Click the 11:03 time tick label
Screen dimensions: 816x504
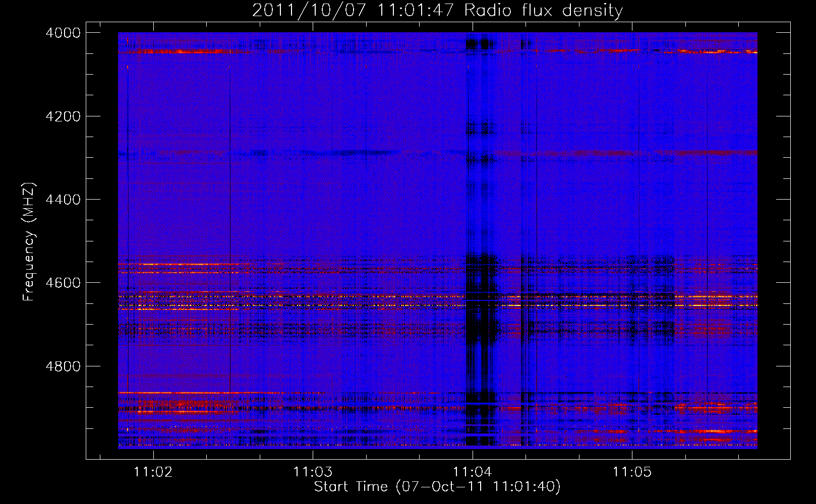tap(313, 472)
